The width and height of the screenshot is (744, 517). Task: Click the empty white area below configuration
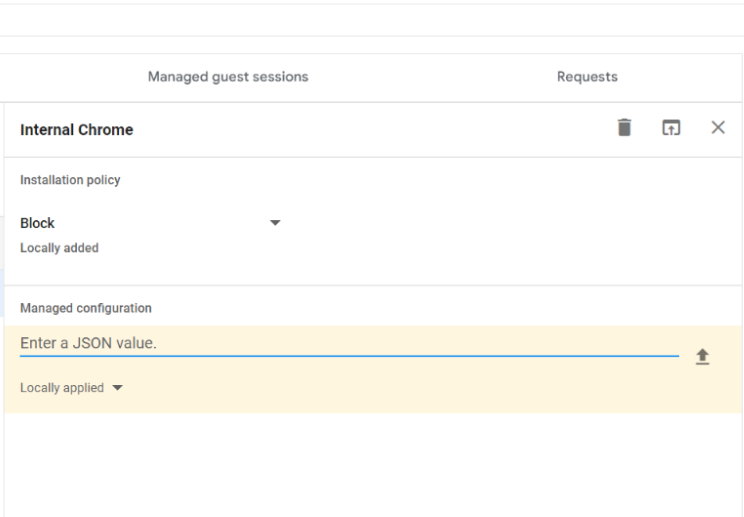pyautogui.click(x=372, y=465)
